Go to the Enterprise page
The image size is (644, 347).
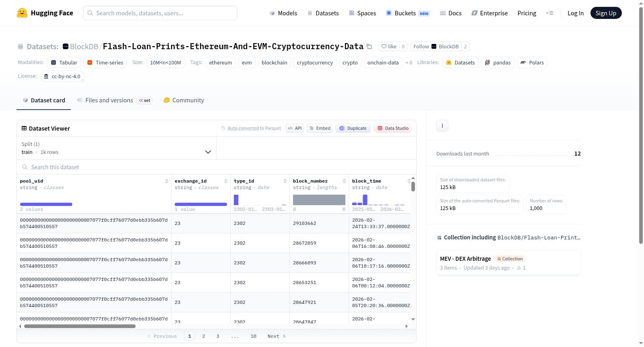coord(489,13)
